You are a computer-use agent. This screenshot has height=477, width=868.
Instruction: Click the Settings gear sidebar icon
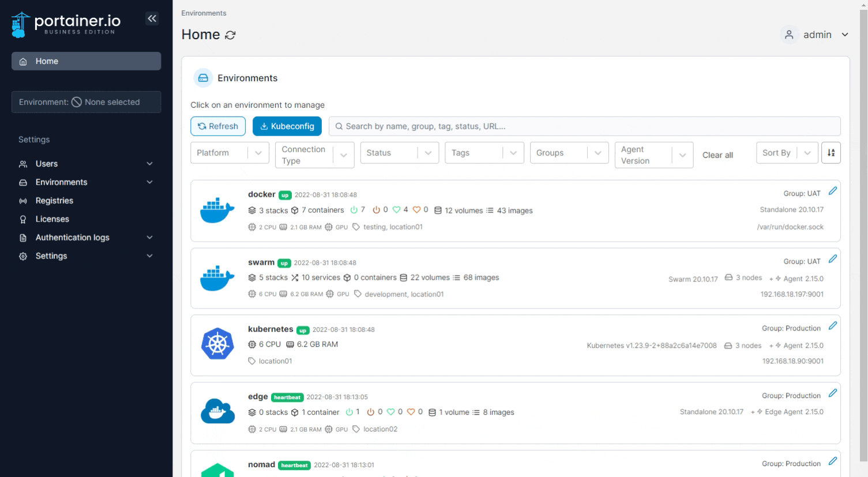click(23, 257)
